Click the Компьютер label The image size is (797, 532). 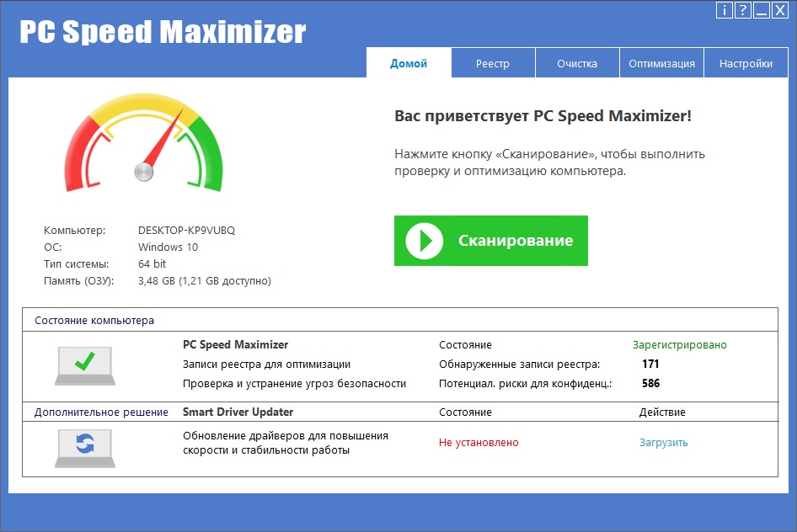(75, 231)
